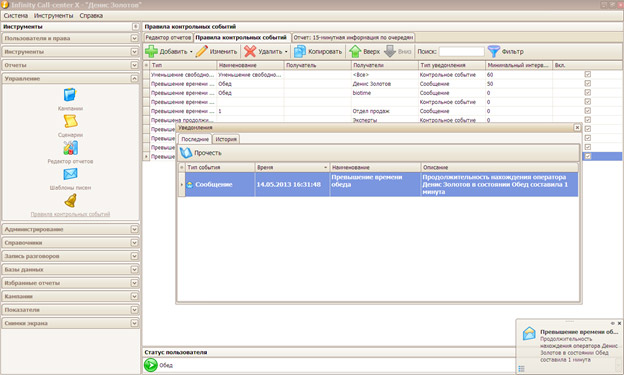The height and width of the screenshot is (375, 624).
Task: Click the Прочесть button in notifications
Action: tap(201, 153)
